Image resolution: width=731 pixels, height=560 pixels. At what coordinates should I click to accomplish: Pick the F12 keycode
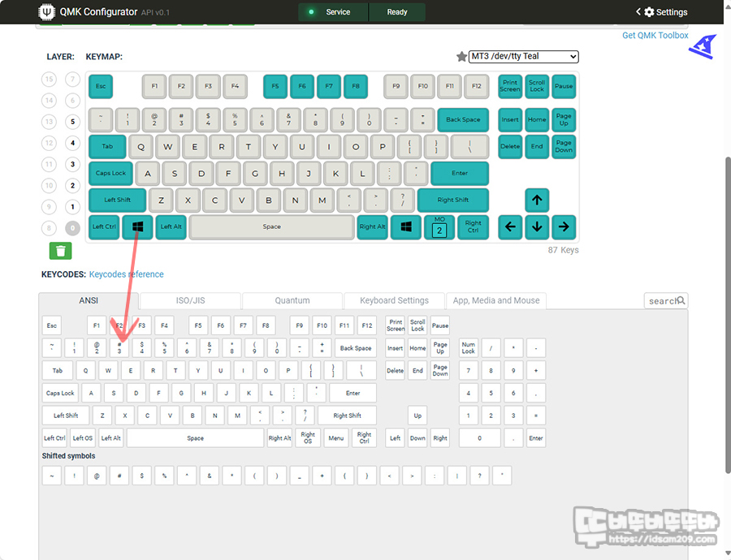pyautogui.click(x=367, y=325)
